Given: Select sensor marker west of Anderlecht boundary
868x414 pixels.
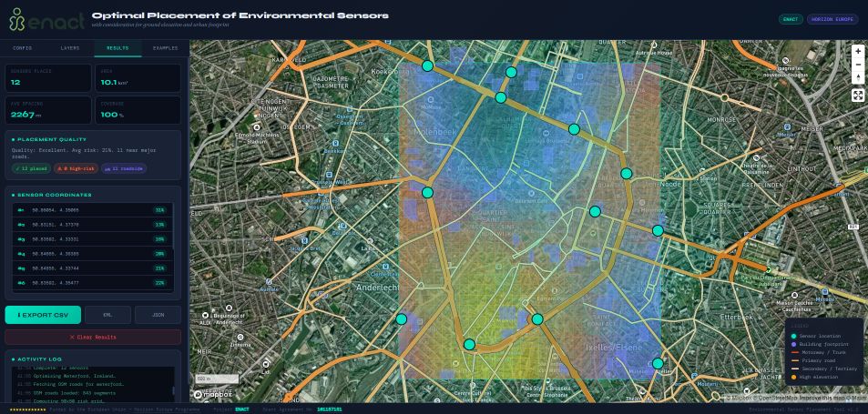Looking at the screenshot, I should (x=402, y=319).
